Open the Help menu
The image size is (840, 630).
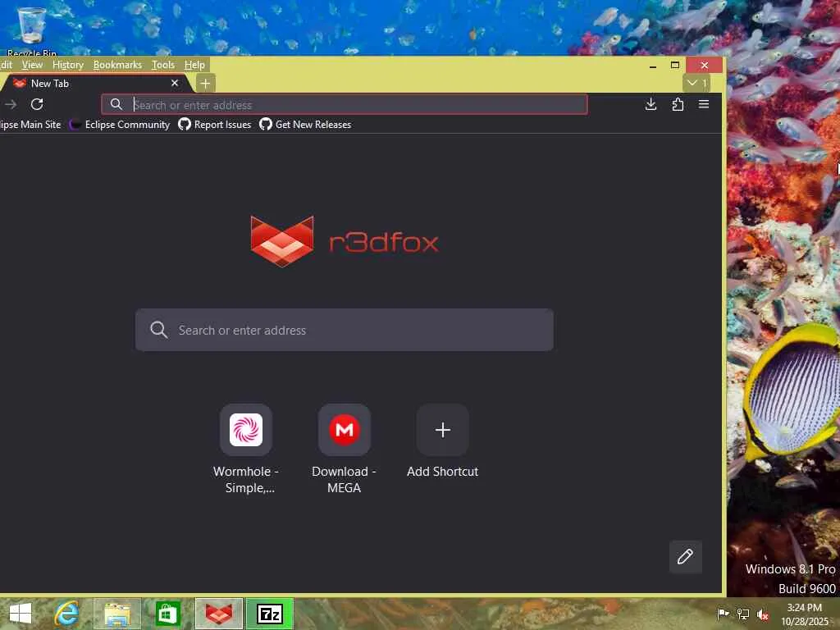pos(194,65)
